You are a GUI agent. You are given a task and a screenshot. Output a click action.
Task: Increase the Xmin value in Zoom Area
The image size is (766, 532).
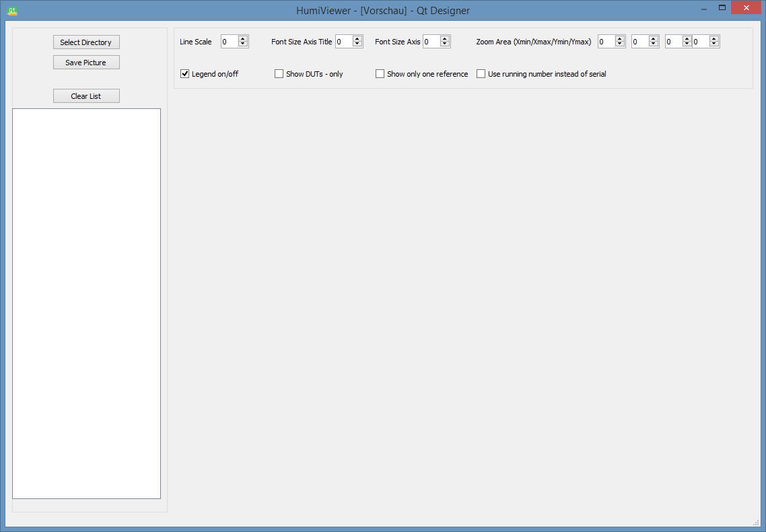point(620,38)
